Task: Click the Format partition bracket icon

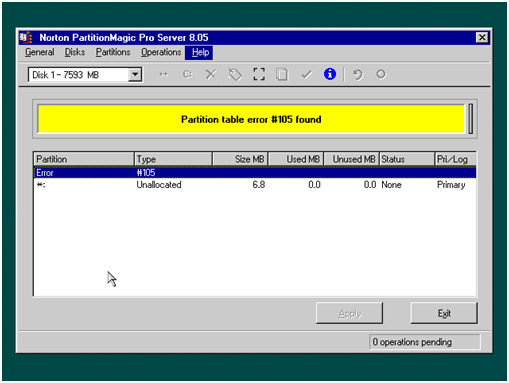Action: [x=259, y=74]
